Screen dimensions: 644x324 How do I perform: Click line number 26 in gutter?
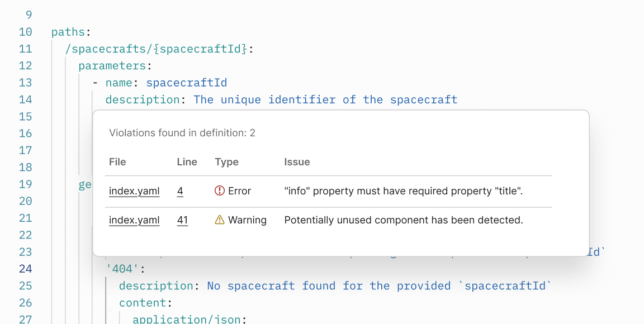pos(25,303)
